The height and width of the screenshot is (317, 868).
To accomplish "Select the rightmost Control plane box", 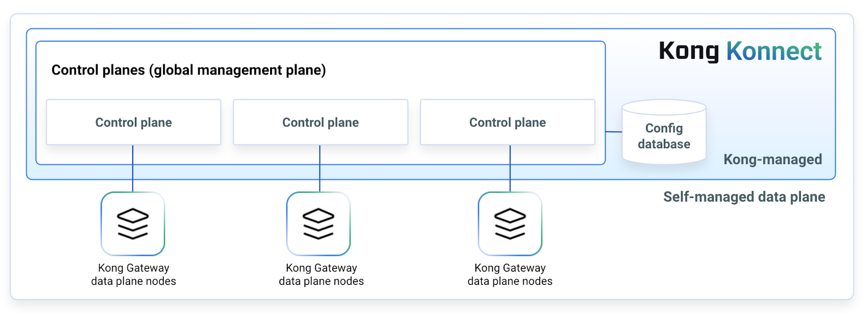I will [x=507, y=122].
